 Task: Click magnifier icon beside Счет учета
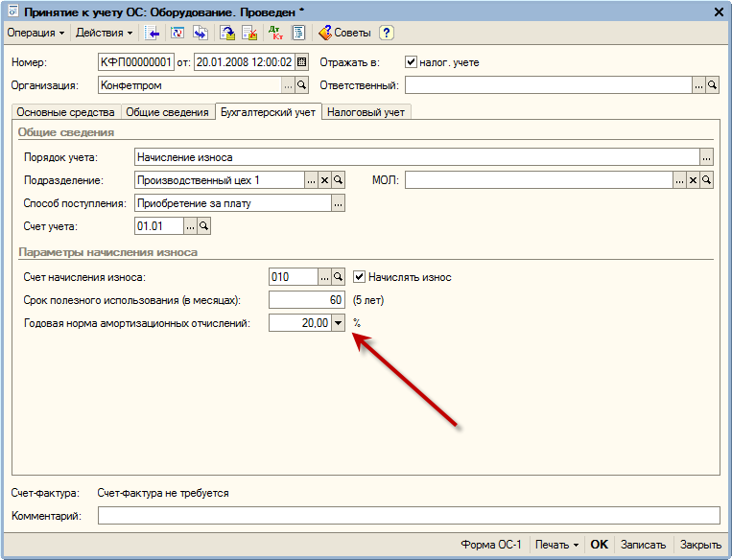pos(203,226)
